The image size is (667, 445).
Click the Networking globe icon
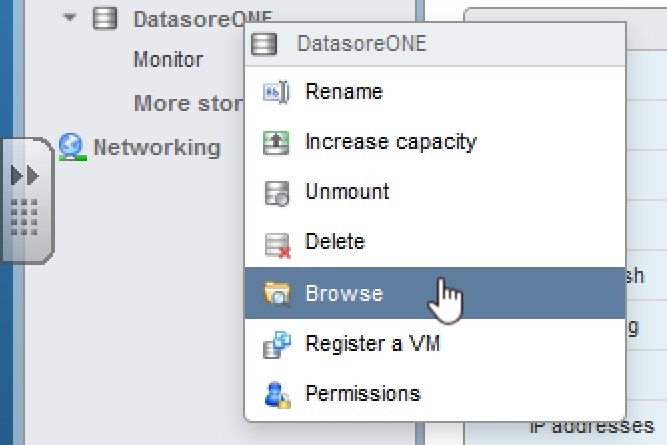point(71,147)
